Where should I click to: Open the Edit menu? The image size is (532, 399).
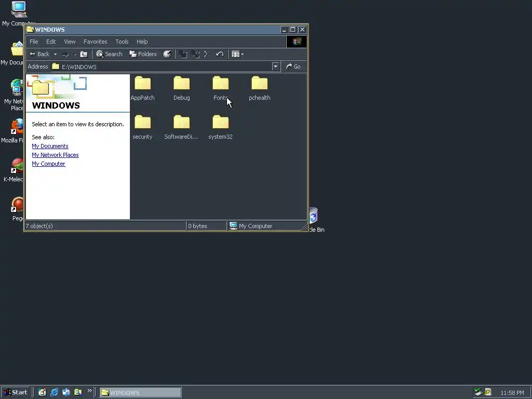click(51, 42)
